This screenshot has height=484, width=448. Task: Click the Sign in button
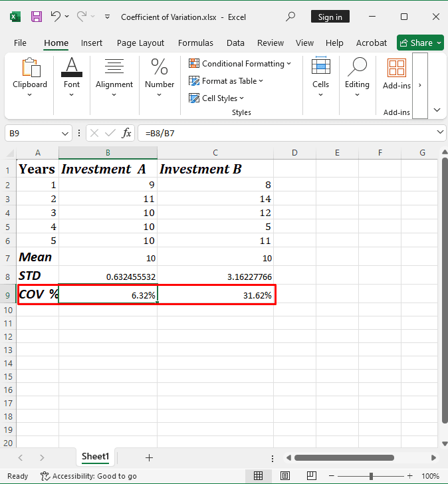(330, 17)
